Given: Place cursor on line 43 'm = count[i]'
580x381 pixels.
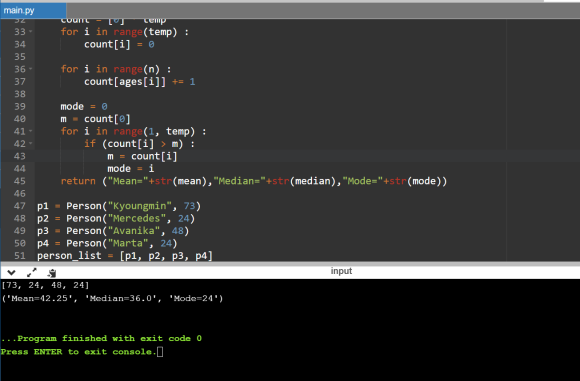Looking at the screenshot, I should coord(142,156).
